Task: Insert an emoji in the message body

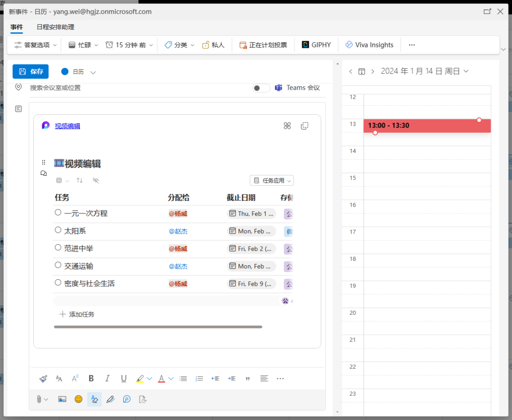Action: coord(78,399)
